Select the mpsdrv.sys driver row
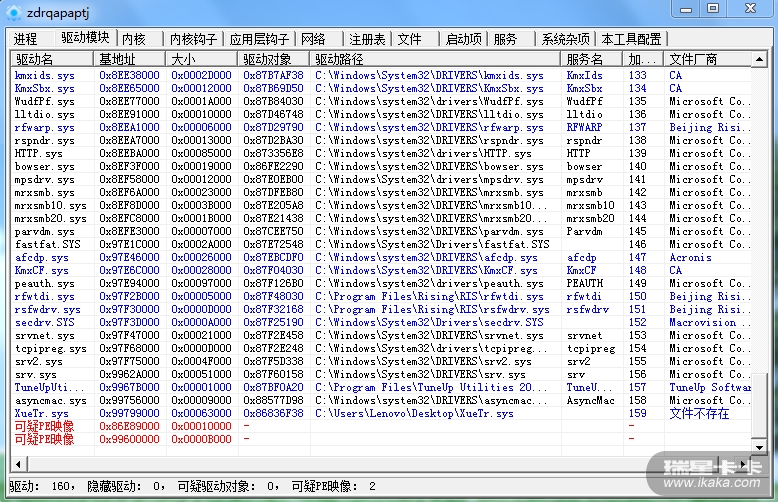 (381, 179)
